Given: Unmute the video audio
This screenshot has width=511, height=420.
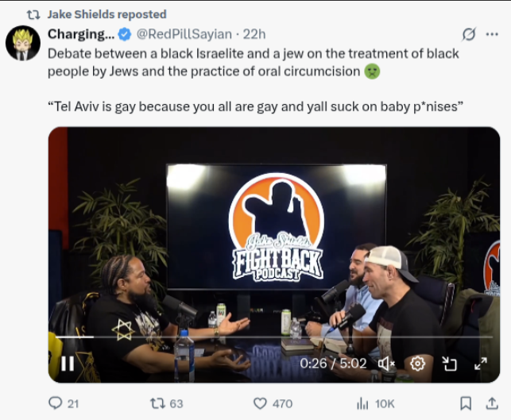Looking at the screenshot, I should (x=386, y=364).
